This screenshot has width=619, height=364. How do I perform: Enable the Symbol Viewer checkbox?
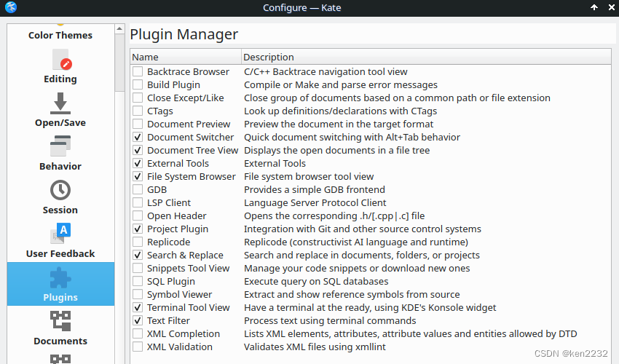[138, 294]
